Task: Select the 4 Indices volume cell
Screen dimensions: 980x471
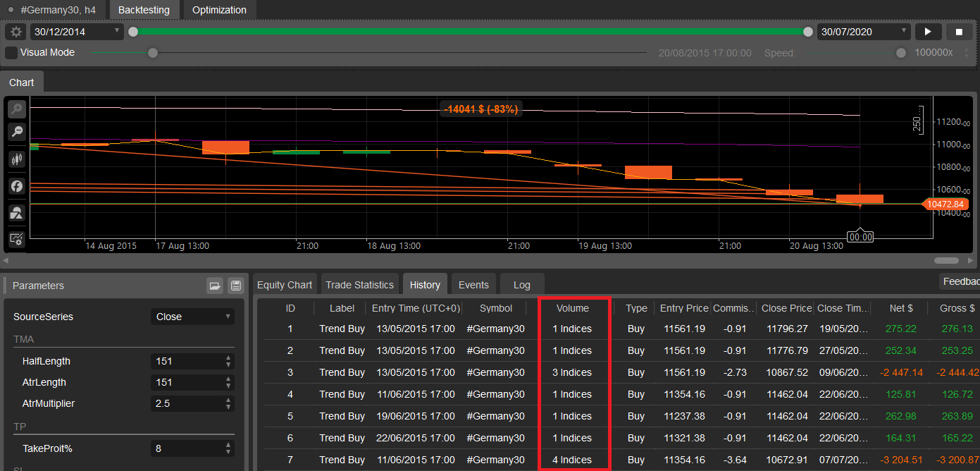Action: 572,460
